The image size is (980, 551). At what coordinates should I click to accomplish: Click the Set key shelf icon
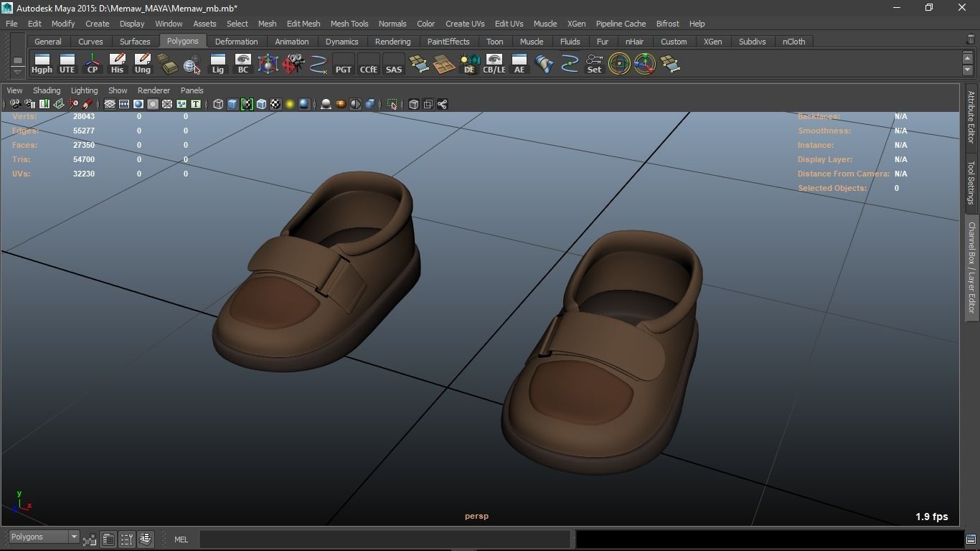[x=594, y=64]
